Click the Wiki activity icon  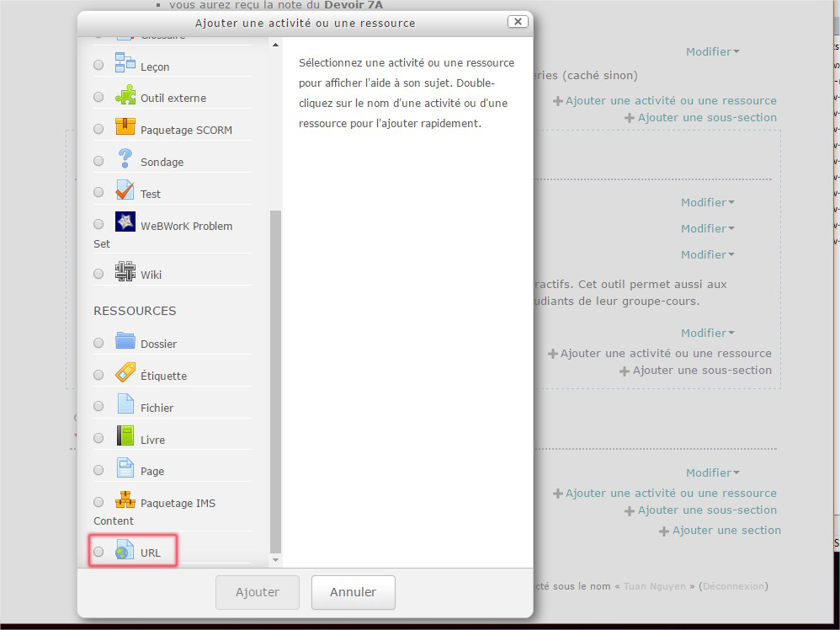pos(125,271)
